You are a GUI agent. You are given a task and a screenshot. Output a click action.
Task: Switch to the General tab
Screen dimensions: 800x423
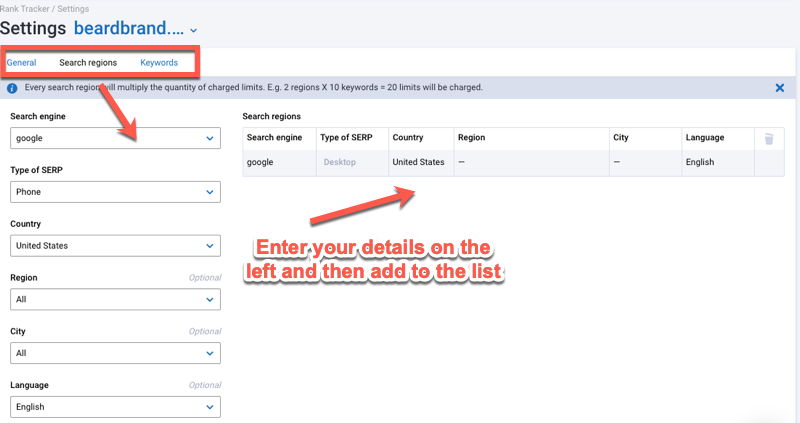click(22, 63)
